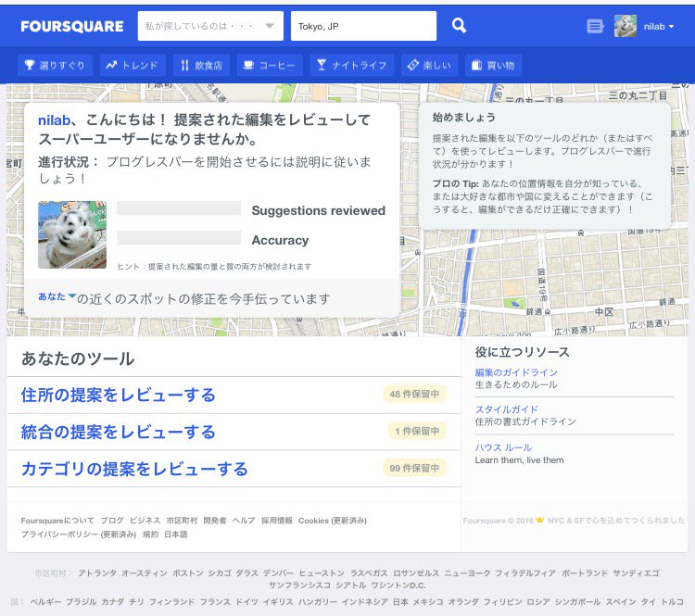Image resolution: width=695 pixels, height=616 pixels.
Task: Click the Tokyo, JP location field
Action: tap(362, 26)
